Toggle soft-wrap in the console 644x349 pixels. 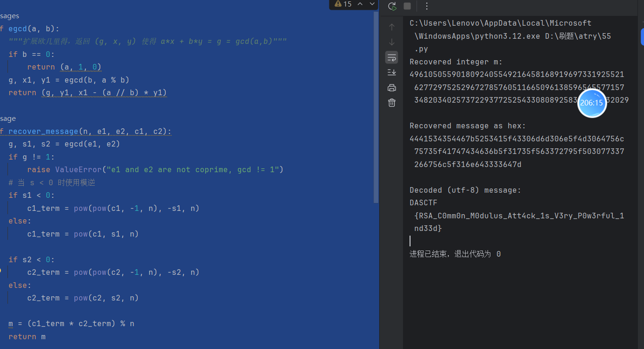point(392,57)
